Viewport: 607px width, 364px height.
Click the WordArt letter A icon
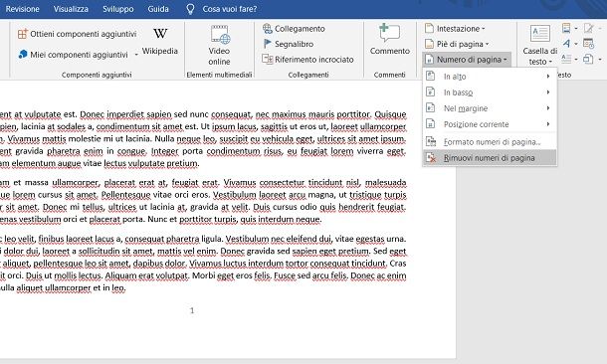tap(567, 44)
